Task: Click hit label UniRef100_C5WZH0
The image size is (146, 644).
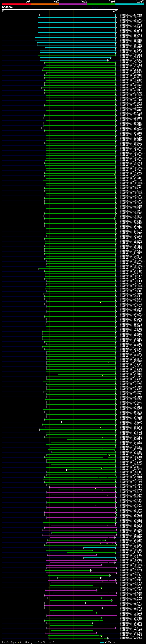Action: point(131,42)
